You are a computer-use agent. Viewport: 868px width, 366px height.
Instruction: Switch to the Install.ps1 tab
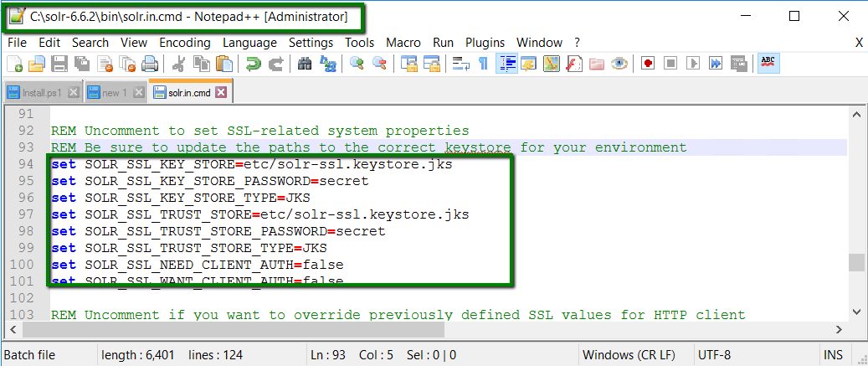tap(42, 92)
